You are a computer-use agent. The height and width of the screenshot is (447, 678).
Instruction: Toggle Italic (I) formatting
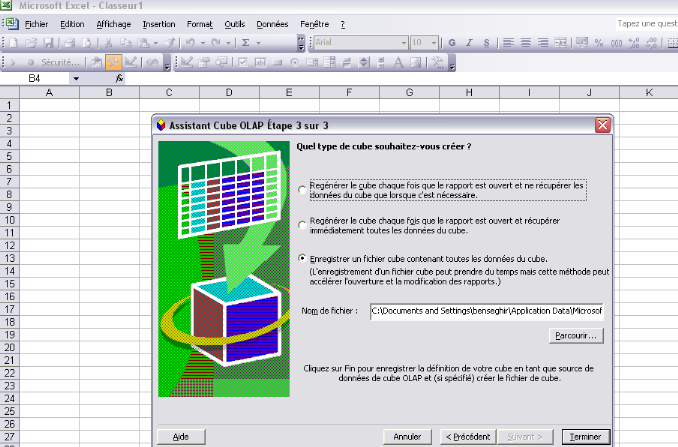pos(469,43)
